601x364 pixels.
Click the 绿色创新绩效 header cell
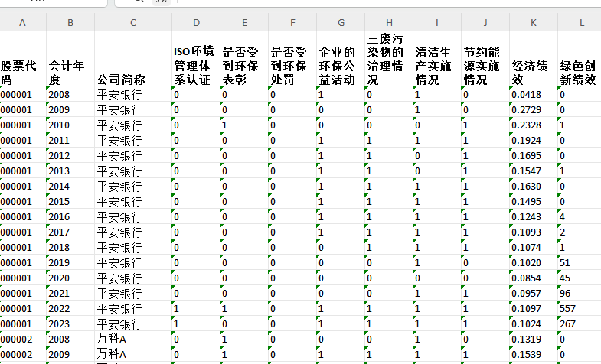(x=580, y=59)
